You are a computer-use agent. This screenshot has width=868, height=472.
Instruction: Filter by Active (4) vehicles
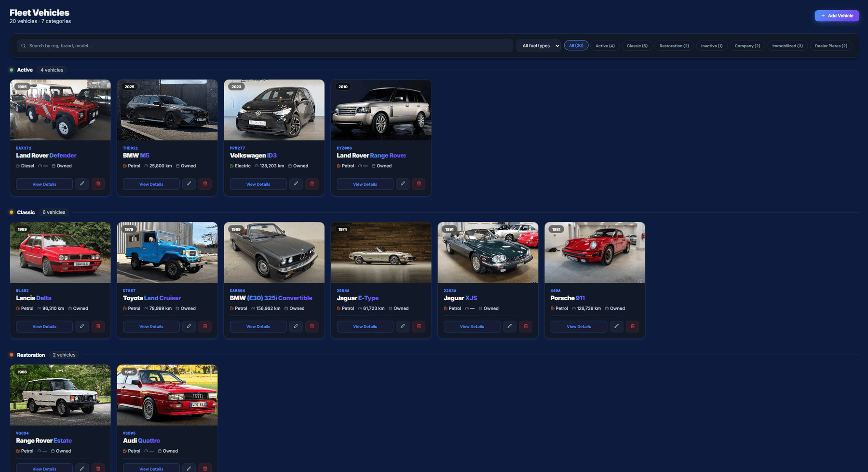(605, 46)
